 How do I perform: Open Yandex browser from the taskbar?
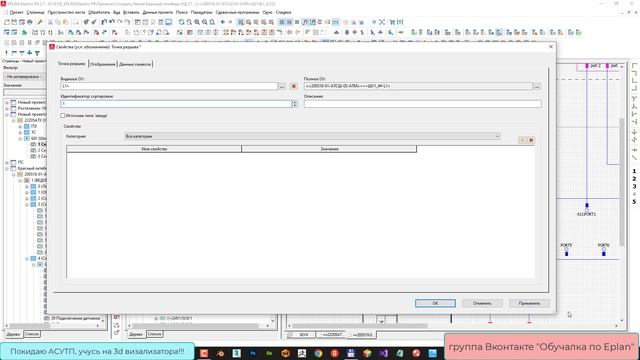[334, 353]
